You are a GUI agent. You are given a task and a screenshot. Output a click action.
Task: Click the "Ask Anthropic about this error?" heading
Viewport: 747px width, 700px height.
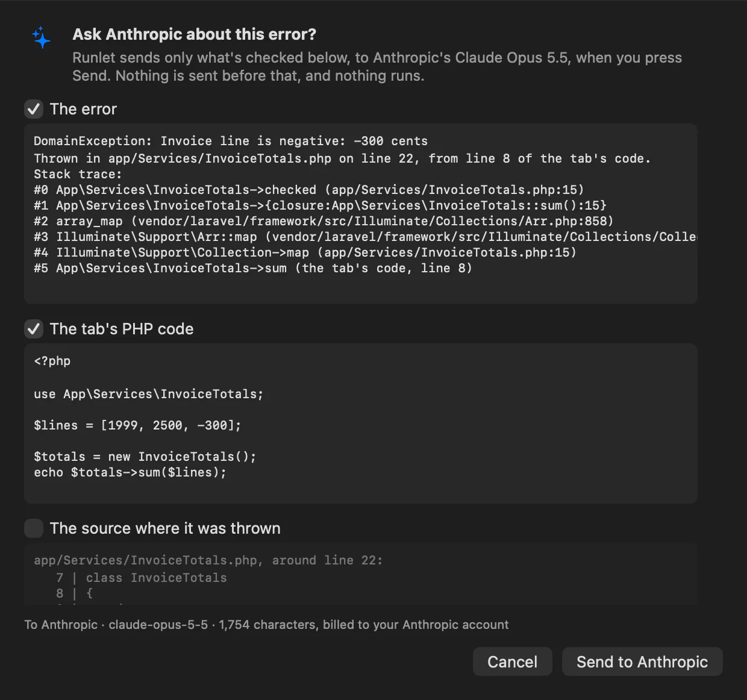[x=195, y=34]
